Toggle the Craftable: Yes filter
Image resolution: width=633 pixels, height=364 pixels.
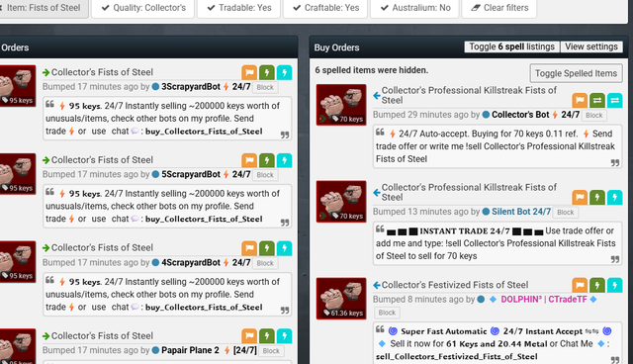point(325,8)
